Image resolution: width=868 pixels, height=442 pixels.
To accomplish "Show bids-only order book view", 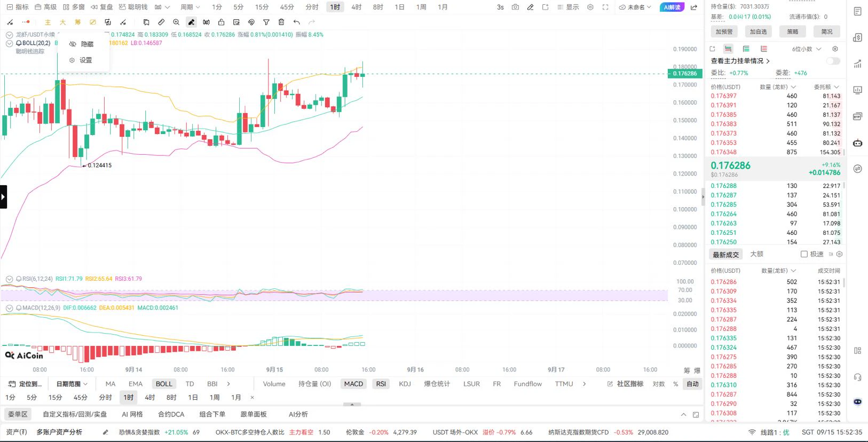I will (746, 49).
